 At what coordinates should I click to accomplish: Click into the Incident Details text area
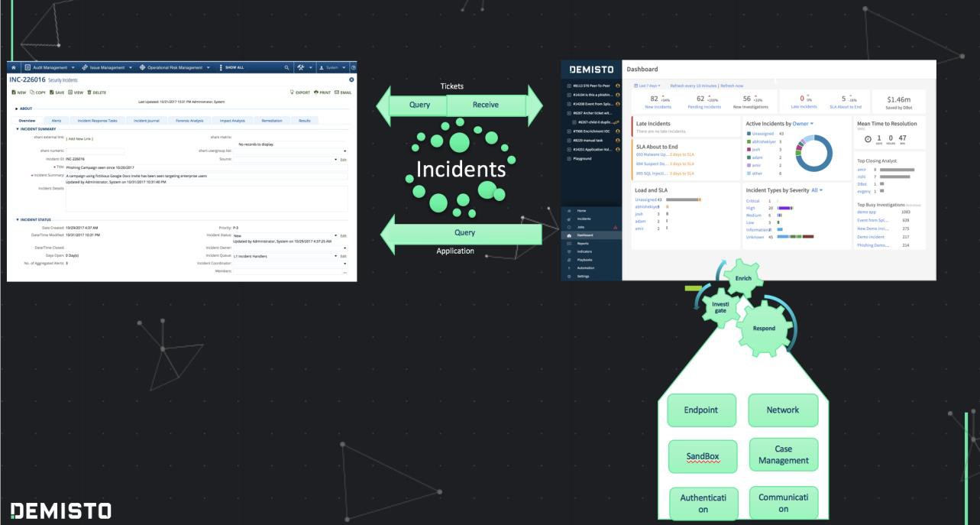(x=206, y=197)
